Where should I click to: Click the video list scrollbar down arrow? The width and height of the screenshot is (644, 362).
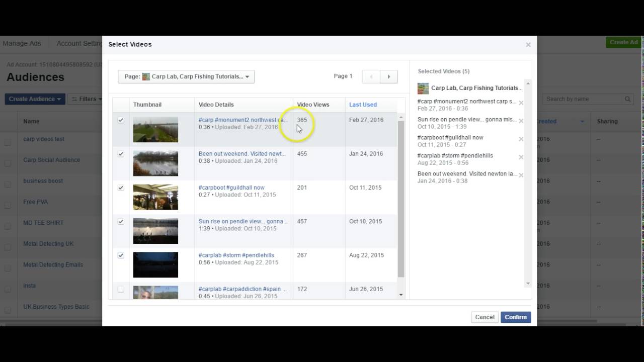tap(401, 295)
